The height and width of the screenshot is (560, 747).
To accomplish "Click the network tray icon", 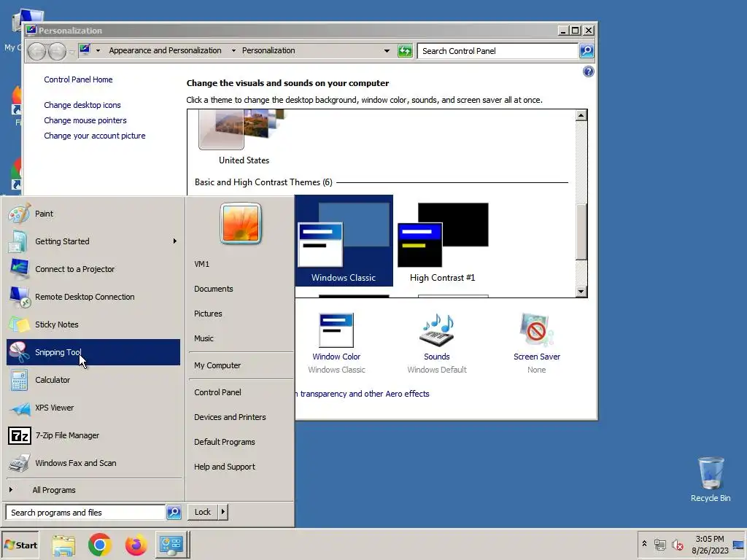I will tap(659, 544).
